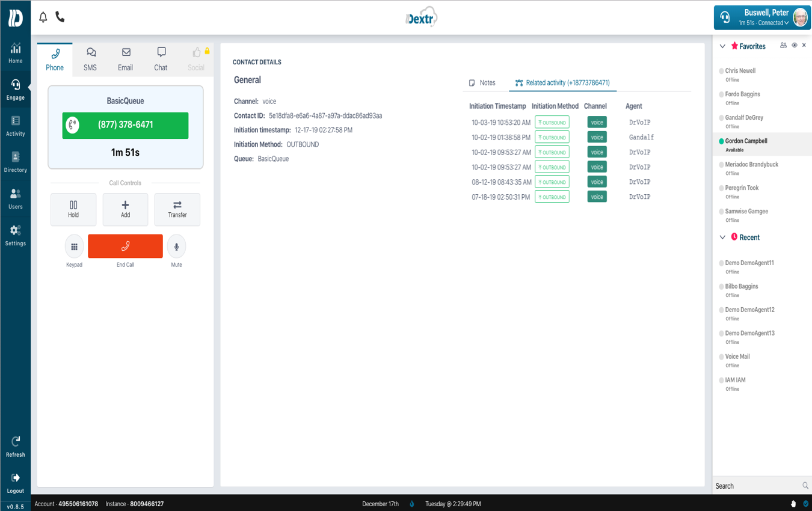This screenshot has width=812, height=511.
Task: Select recent contact Demo DemoAgent13
Action: [x=762, y=337]
